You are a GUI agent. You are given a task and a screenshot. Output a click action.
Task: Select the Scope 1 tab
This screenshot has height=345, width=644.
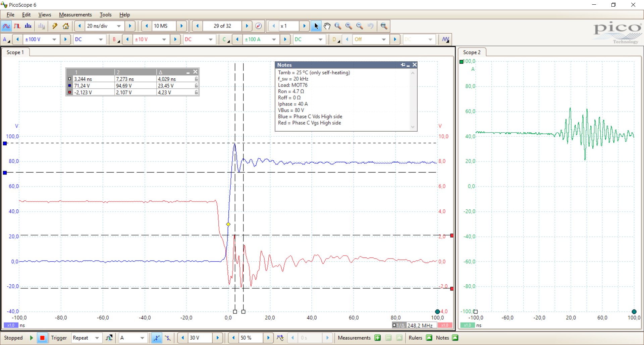pyautogui.click(x=15, y=52)
